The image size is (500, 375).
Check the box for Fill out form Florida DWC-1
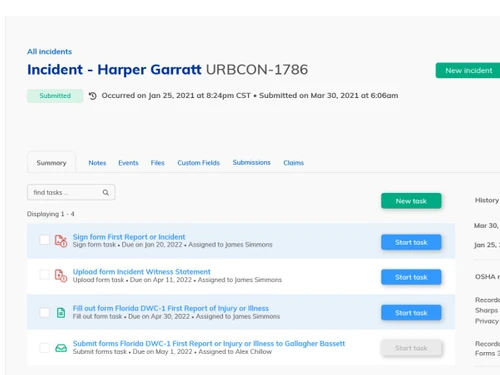44,312
